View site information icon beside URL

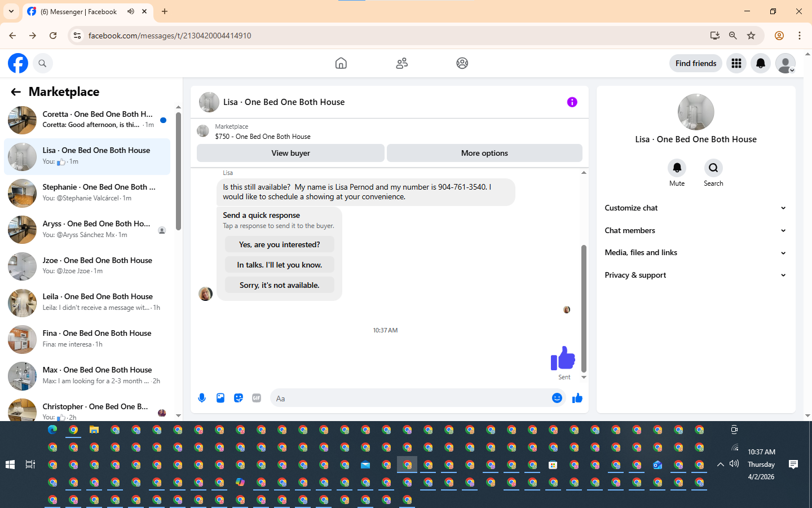[77, 36]
